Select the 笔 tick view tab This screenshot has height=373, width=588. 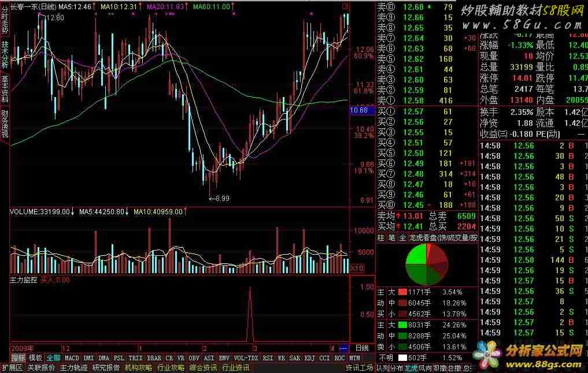[391, 238]
